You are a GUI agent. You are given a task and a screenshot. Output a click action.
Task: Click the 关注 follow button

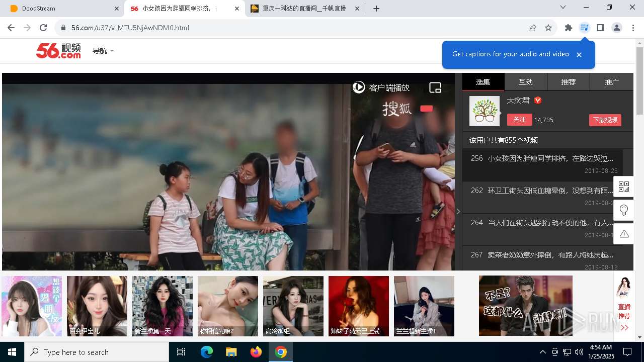[519, 120]
